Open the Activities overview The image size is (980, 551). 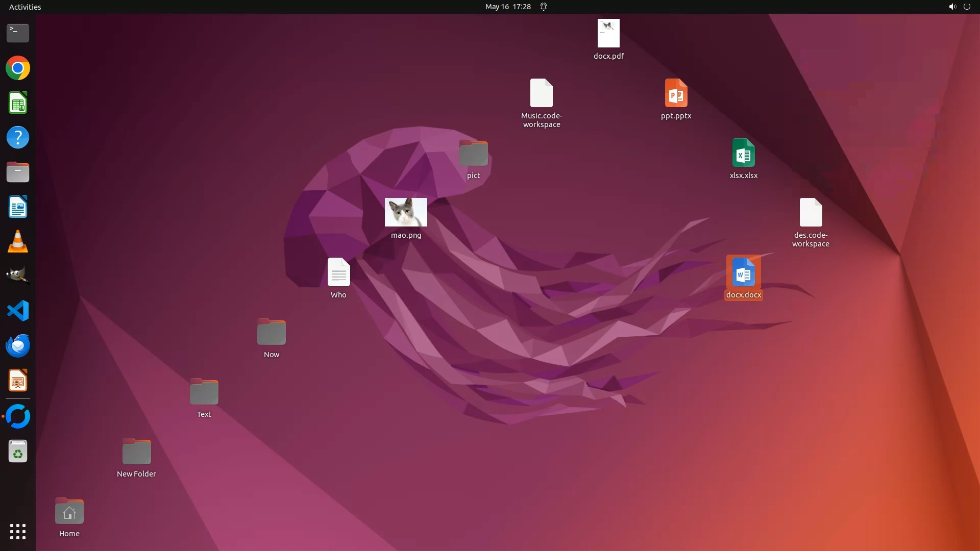coord(25,7)
